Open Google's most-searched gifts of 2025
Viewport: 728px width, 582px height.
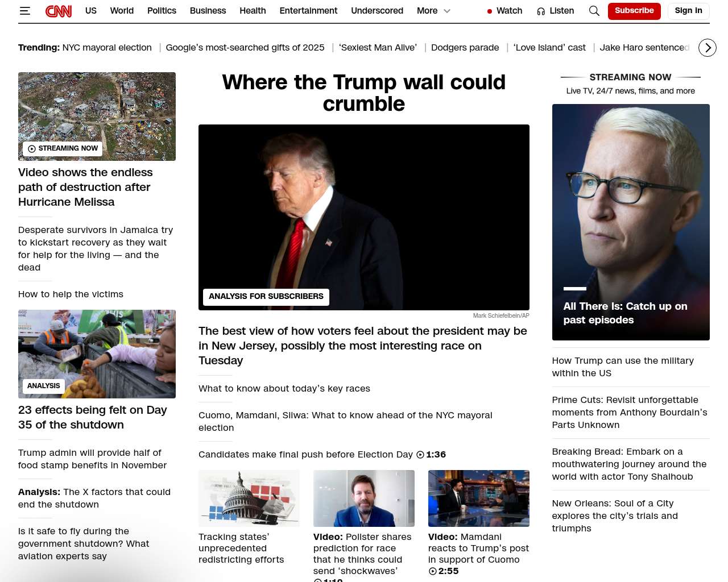tap(245, 48)
